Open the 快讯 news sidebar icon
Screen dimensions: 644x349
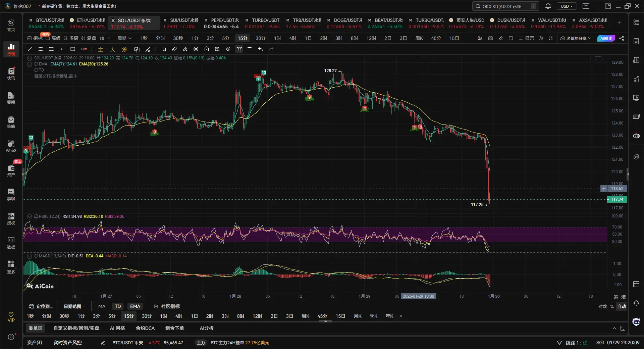click(11, 73)
